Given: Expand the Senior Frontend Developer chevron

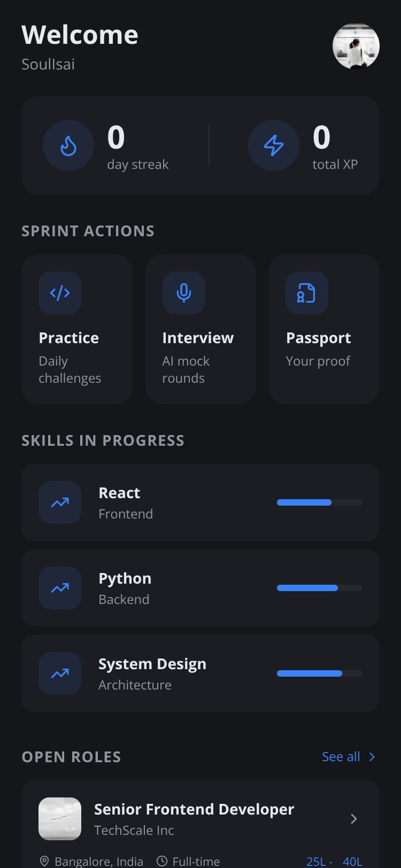Looking at the screenshot, I should (353, 819).
